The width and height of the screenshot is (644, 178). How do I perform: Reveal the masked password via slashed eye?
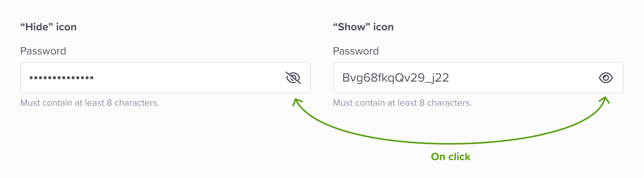(x=293, y=78)
